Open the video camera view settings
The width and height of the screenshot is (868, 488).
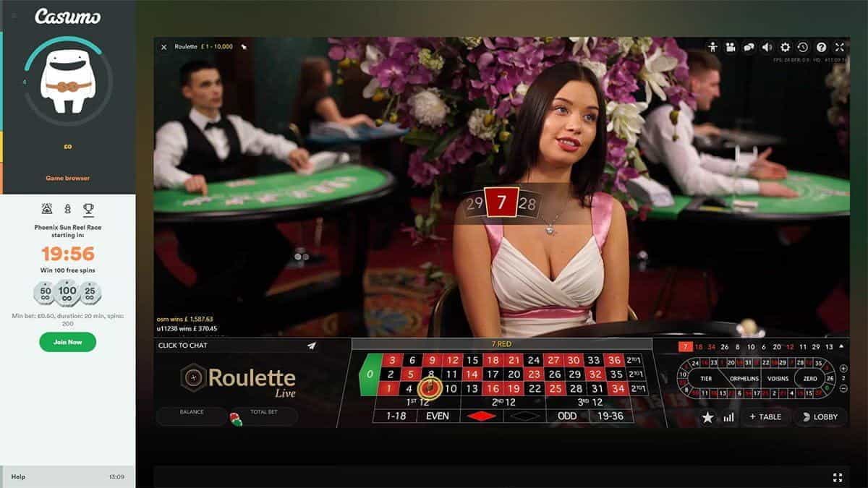731,47
